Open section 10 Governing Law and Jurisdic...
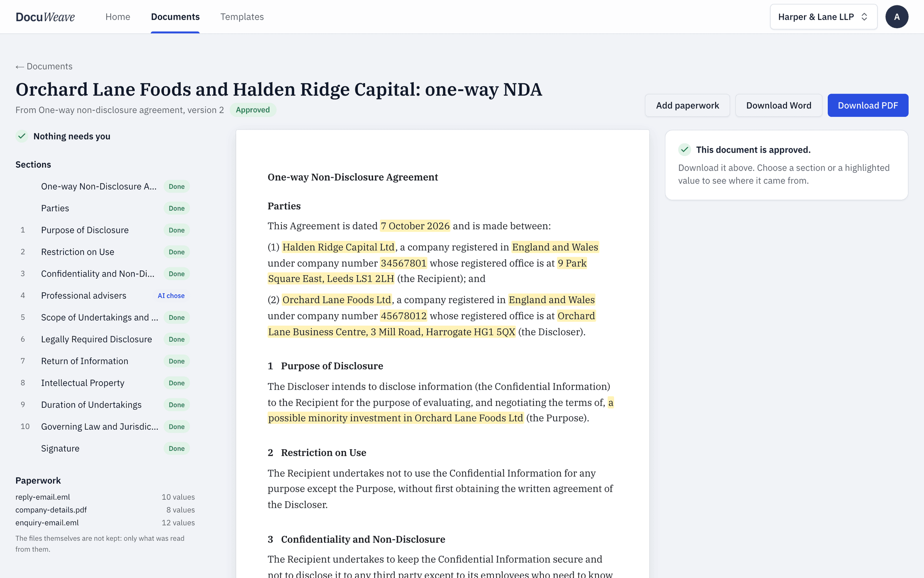This screenshot has height=578, width=924. coord(105,427)
